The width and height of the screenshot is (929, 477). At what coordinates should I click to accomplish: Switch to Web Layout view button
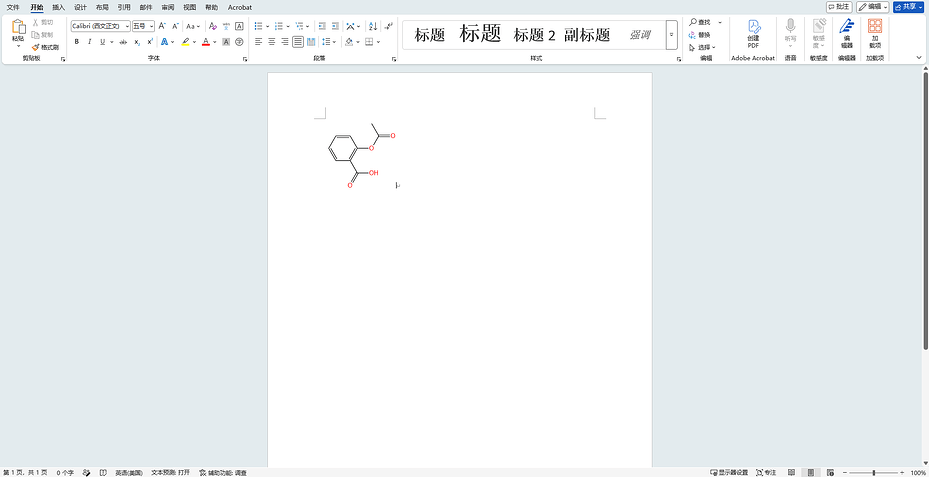click(x=830, y=472)
